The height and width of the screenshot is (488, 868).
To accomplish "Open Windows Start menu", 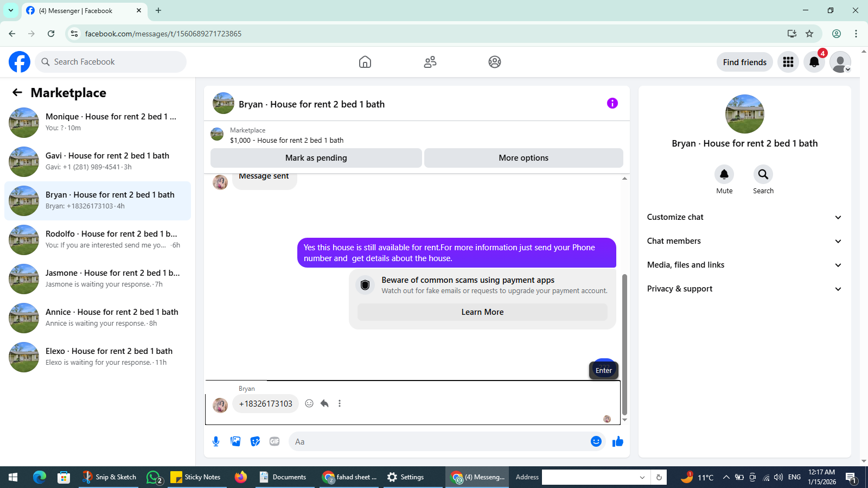I will pyautogui.click(x=13, y=477).
